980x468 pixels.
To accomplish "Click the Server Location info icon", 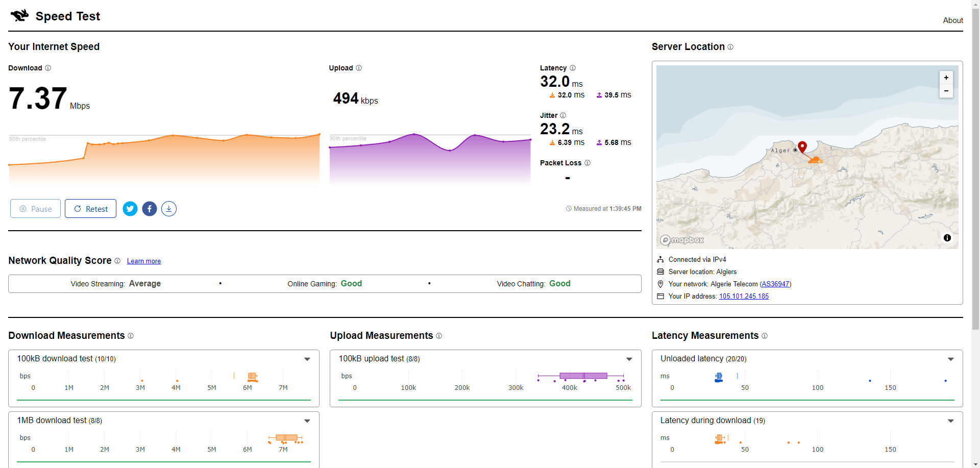I will (x=730, y=47).
